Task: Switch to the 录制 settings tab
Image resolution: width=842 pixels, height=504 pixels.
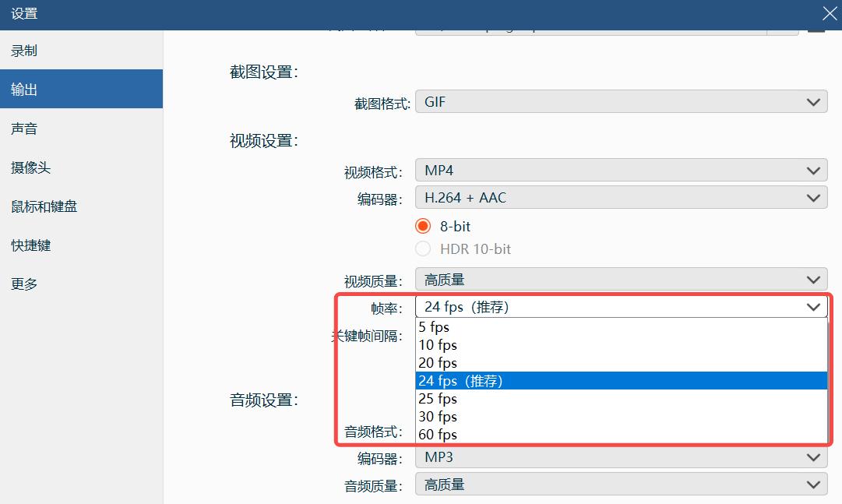Action: [x=23, y=50]
